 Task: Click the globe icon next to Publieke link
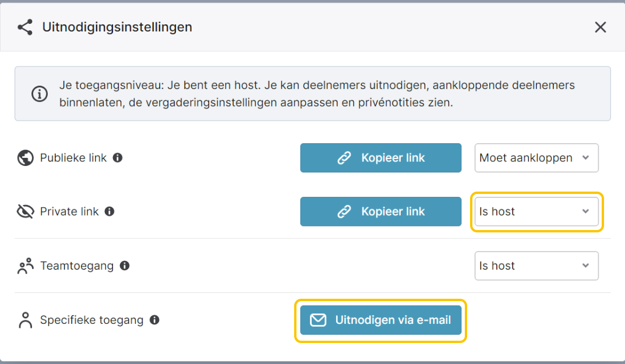tap(25, 158)
